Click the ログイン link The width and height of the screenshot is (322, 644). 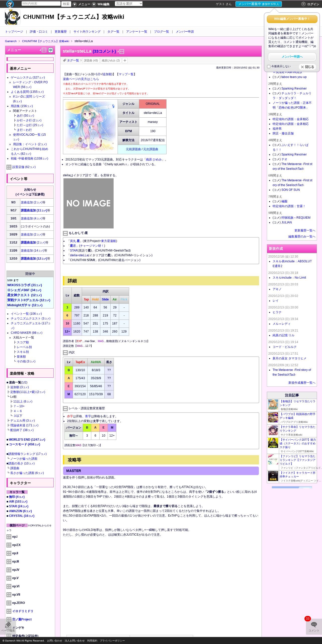[x=313, y=4]
